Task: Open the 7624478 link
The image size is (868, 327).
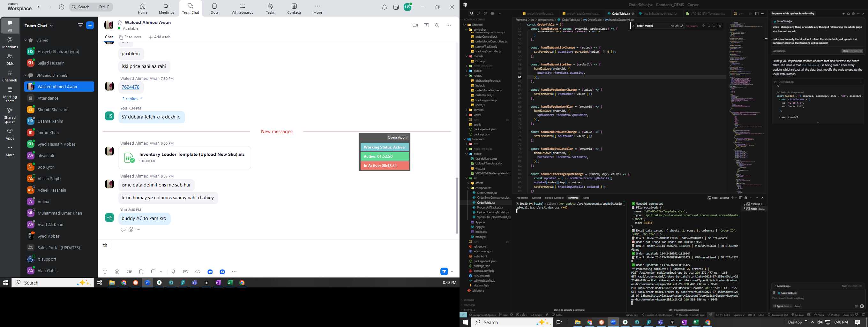Action: [x=131, y=87]
